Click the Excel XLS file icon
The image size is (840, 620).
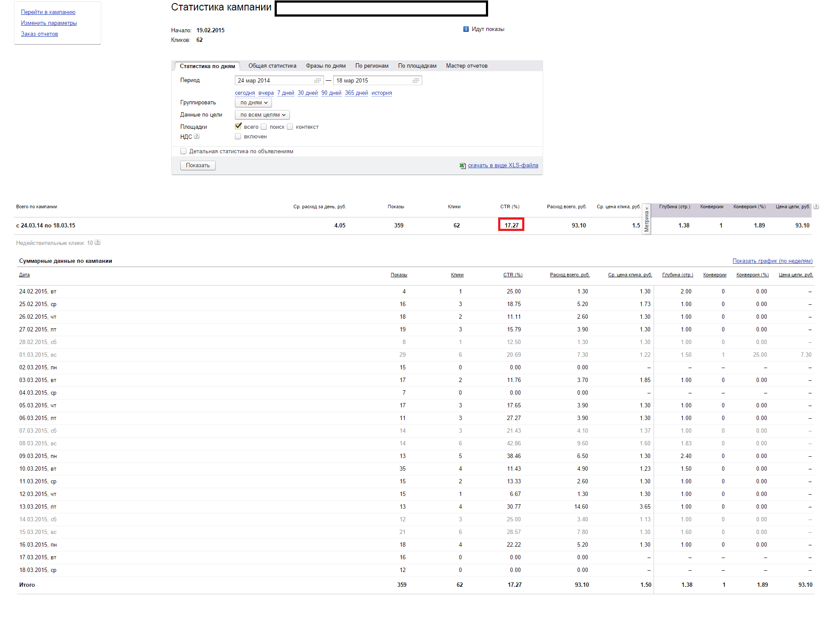(462, 166)
